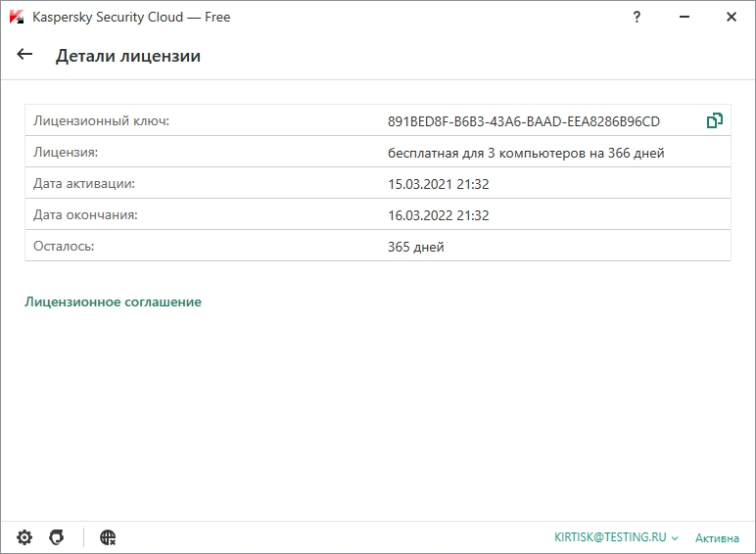Click the 'Дата активации:' label

click(x=84, y=184)
